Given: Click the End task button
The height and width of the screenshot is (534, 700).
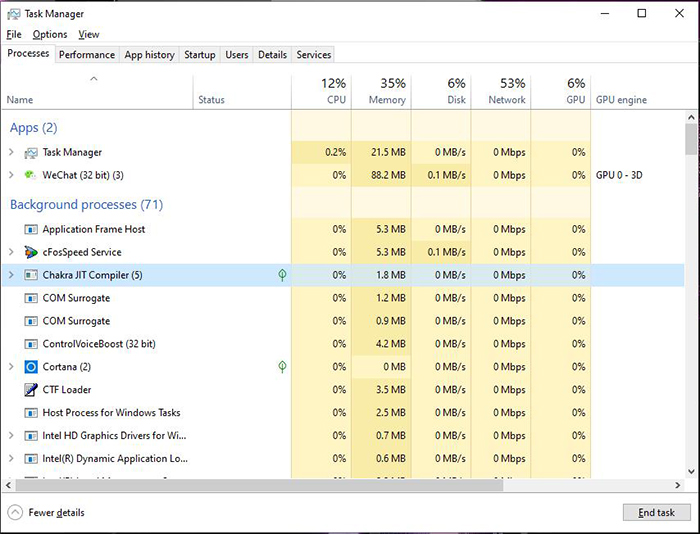Looking at the screenshot, I should tap(656, 512).
